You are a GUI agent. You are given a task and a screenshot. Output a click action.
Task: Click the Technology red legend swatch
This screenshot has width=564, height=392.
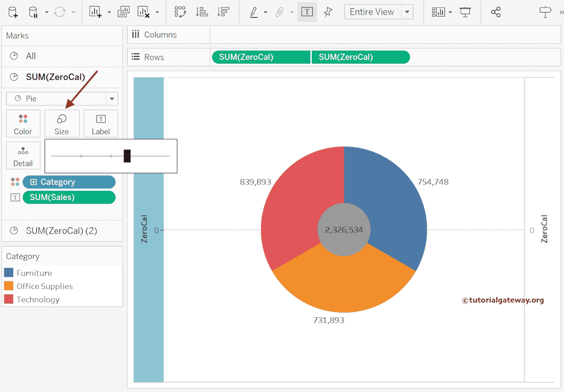[8, 300]
